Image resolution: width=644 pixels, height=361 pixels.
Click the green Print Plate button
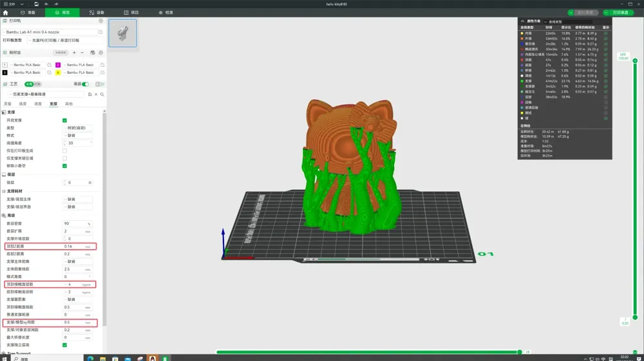(621, 13)
